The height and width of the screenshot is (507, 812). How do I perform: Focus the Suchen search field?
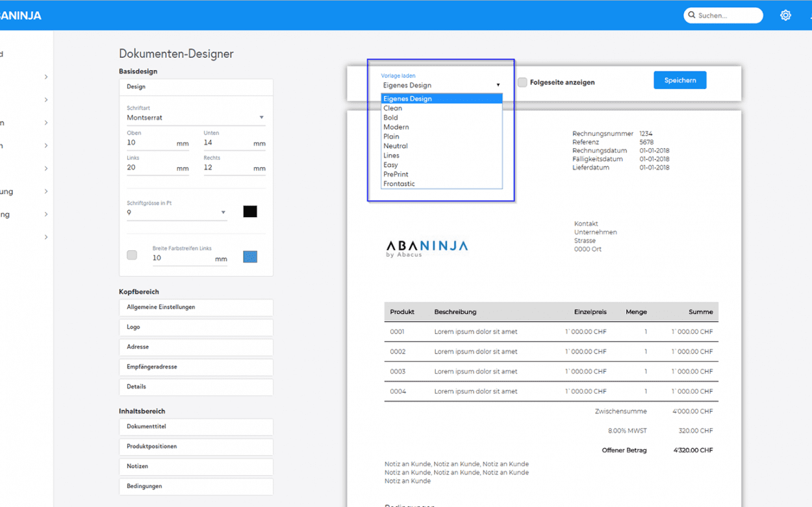point(728,15)
